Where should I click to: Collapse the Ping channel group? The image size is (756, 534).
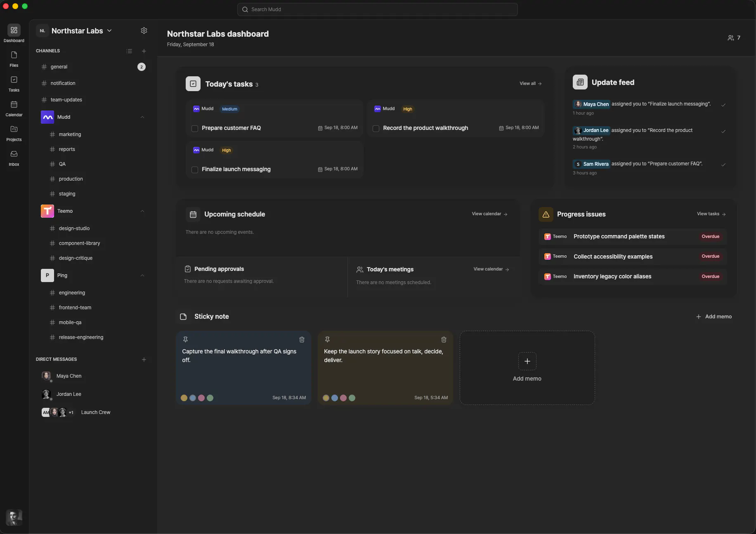click(x=142, y=275)
